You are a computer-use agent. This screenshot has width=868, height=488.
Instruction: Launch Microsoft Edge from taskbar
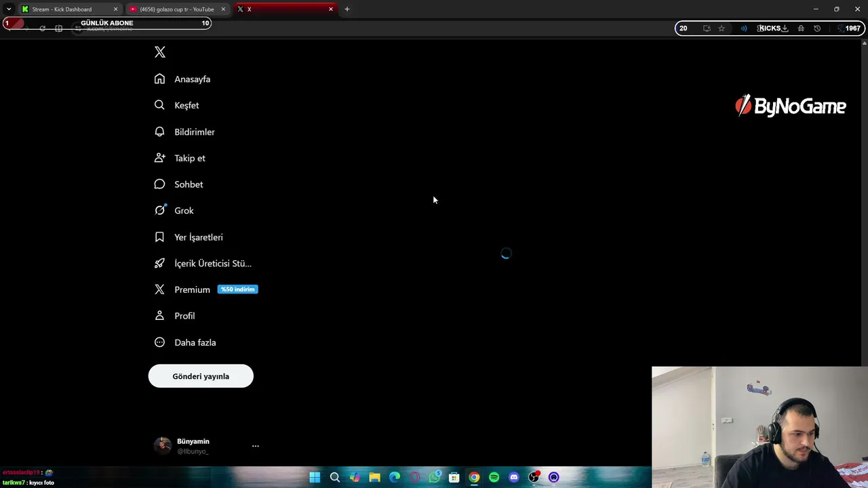tap(395, 477)
